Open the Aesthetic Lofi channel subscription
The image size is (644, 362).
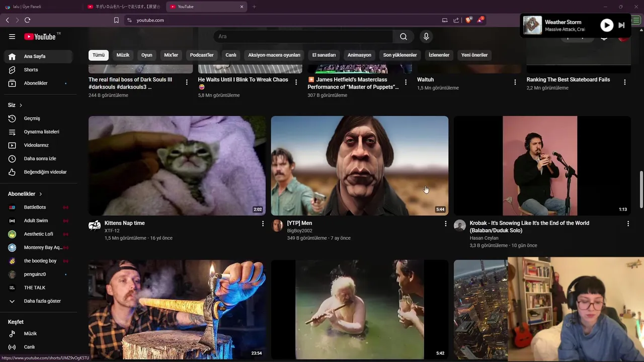[x=38, y=234]
